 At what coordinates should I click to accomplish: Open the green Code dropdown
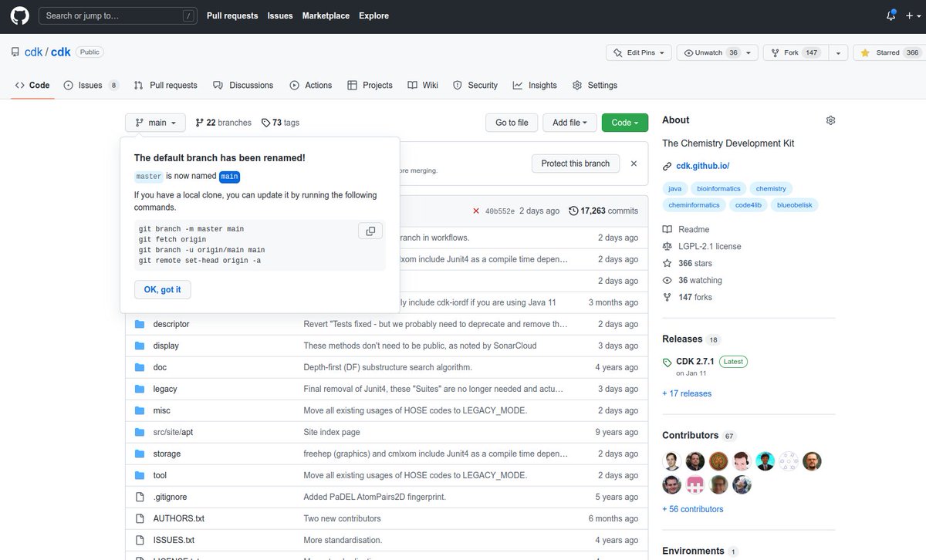[x=624, y=122]
